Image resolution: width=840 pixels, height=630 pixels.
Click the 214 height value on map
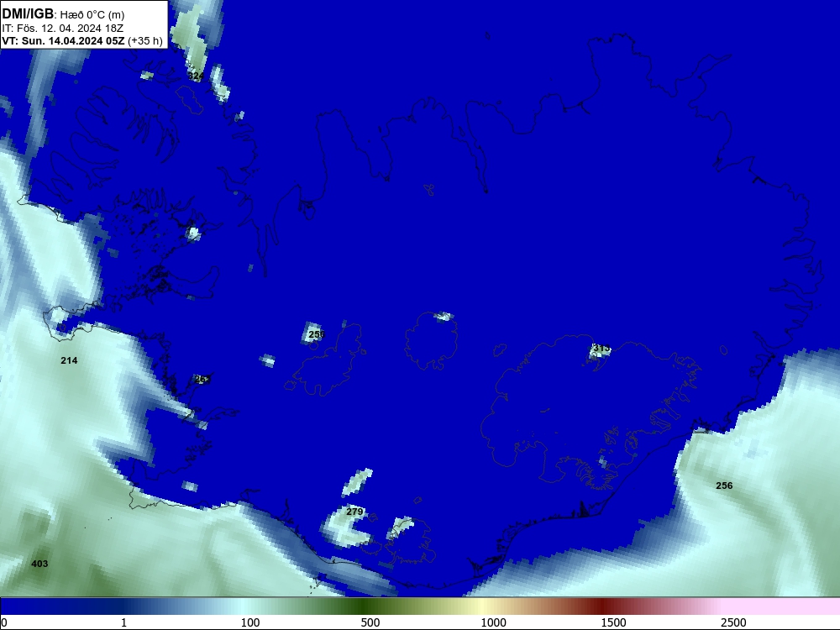tap(69, 360)
